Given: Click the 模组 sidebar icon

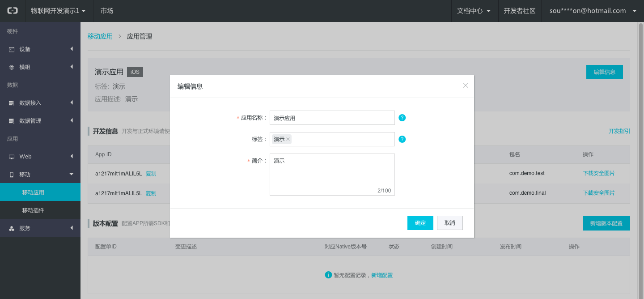Looking at the screenshot, I should [x=12, y=67].
